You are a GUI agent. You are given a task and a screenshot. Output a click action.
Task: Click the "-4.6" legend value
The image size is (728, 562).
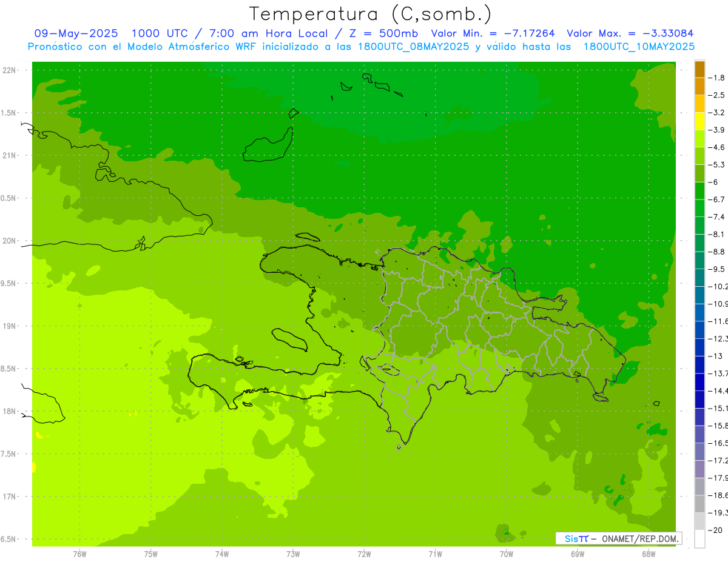tap(716, 147)
